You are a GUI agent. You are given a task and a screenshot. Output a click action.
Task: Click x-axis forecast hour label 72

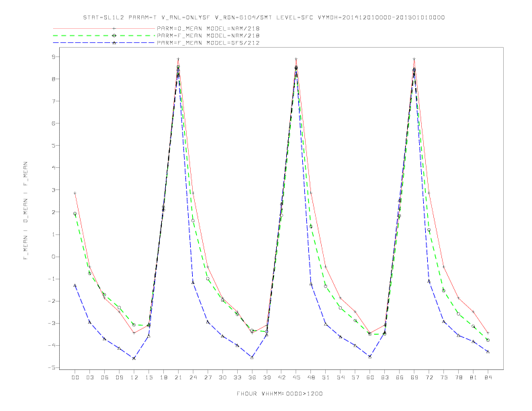point(429,377)
